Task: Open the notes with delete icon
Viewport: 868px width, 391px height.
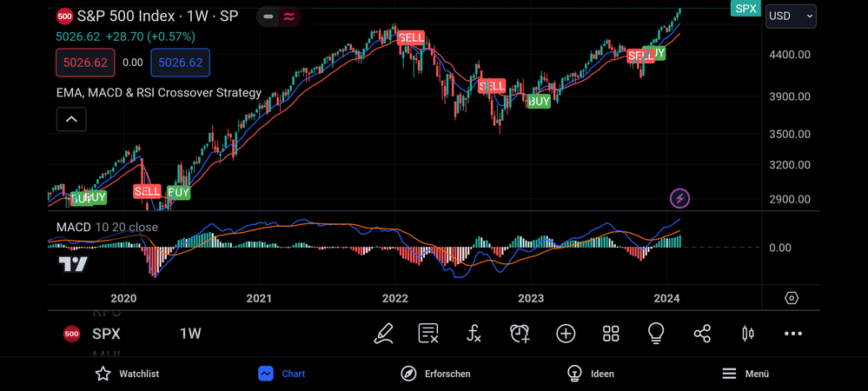Action: [427, 334]
